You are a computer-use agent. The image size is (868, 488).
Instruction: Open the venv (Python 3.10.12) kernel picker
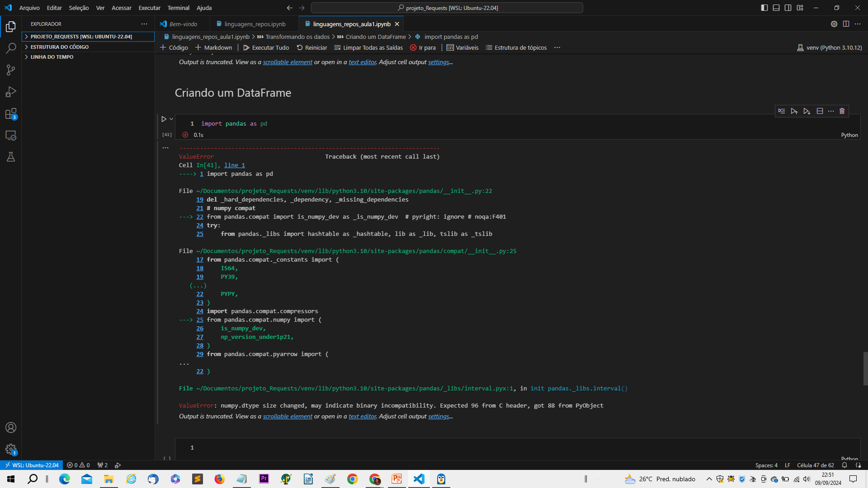tap(830, 47)
